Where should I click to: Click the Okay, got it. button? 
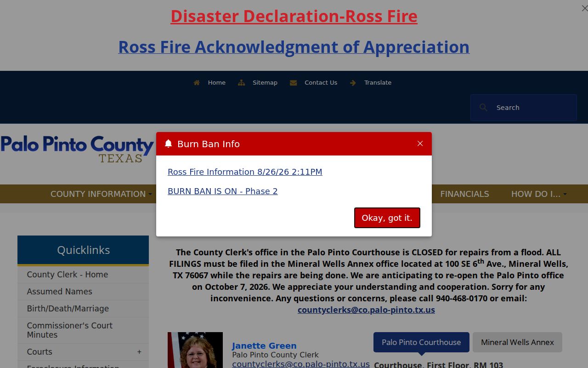[387, 218]
